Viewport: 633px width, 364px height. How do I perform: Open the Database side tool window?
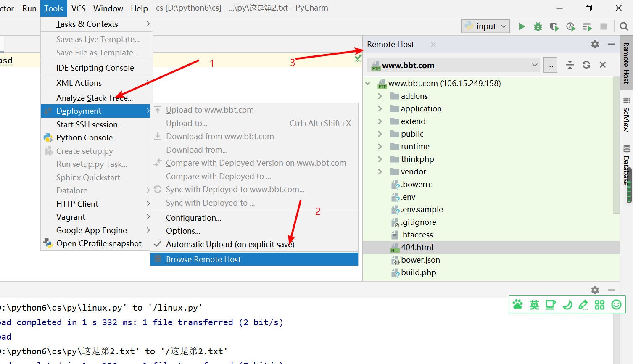click(x=626, y=165)
